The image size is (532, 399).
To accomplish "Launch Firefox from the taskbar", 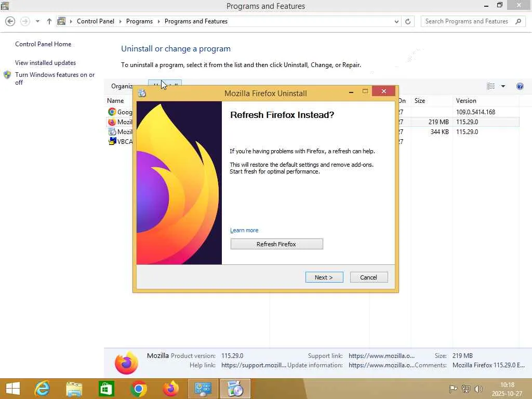I will [170, 389].
